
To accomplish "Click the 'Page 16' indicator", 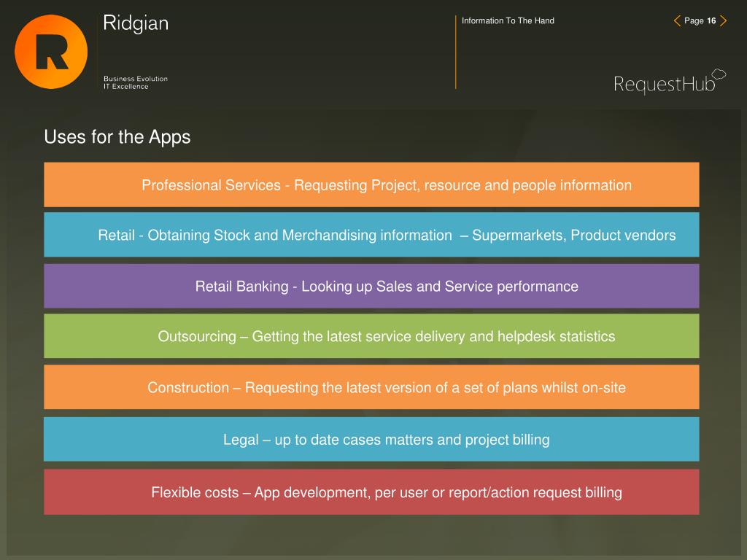I will click(x=700, y=21).
